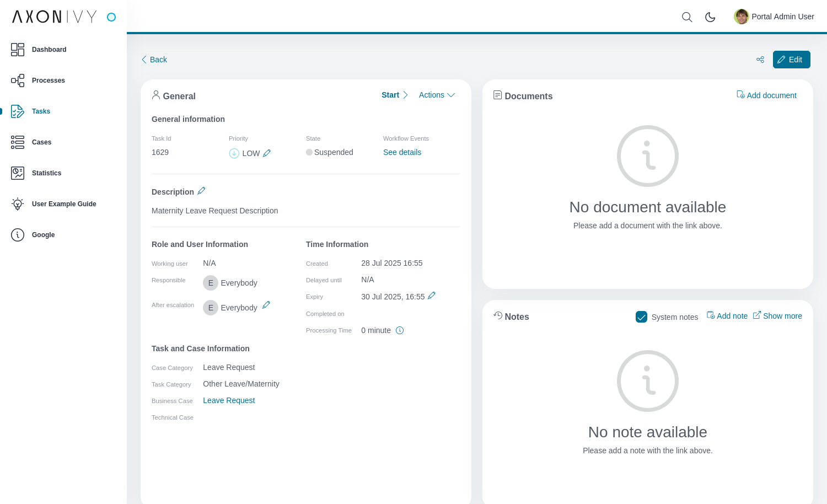The height and width of the screenshot is (504, 827).
Task: Edit the After escalation responsible via pencil
Action: 266,304
